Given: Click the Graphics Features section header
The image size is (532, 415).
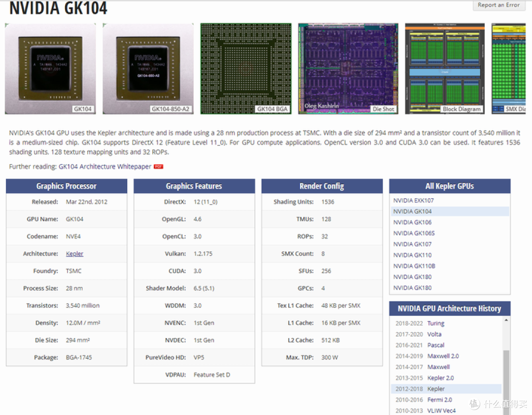Looking at the screenshot, I should [x=194, y=186].
